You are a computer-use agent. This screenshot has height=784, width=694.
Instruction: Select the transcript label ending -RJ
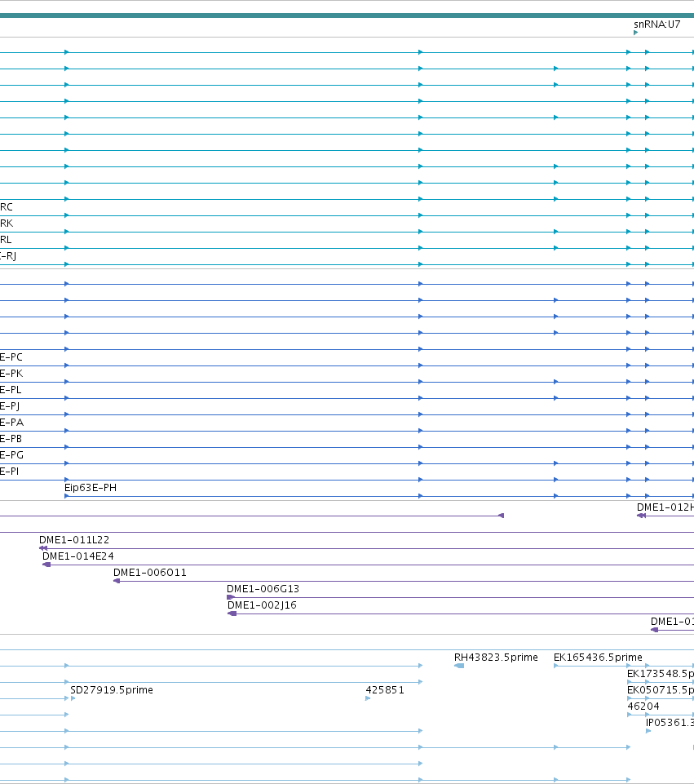point(8,256)
